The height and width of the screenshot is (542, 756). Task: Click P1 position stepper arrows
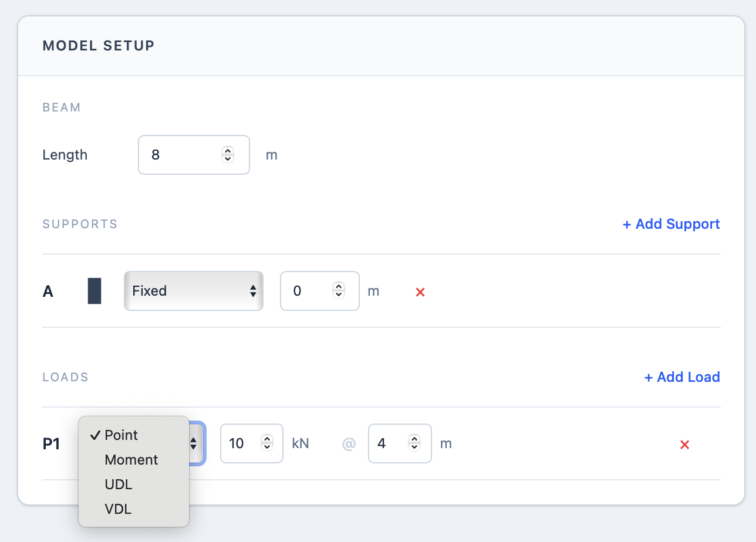point(414,443)
